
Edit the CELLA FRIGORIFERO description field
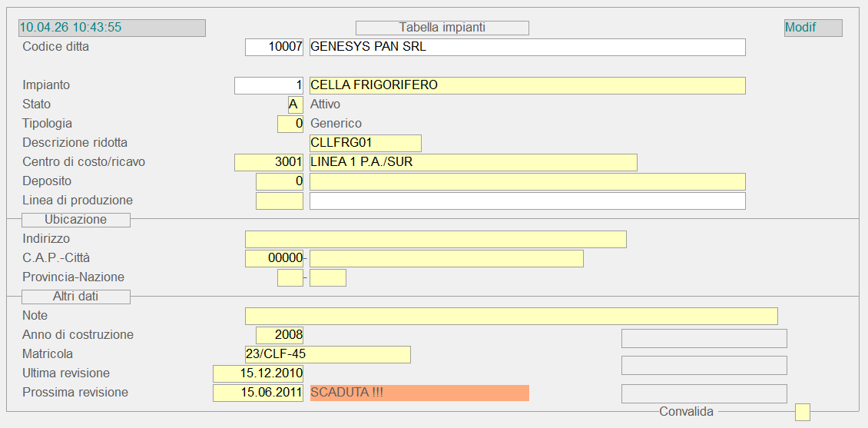pos(527,85)
